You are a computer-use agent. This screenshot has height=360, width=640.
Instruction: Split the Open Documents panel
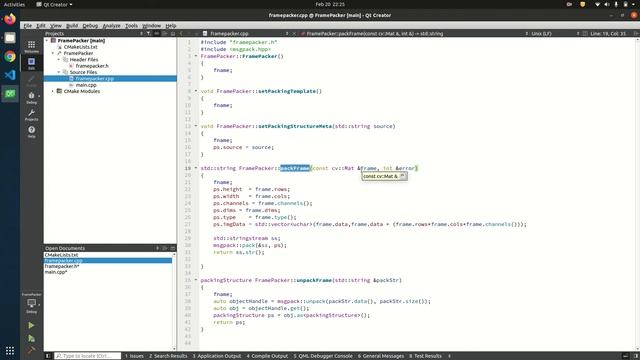(165, 248)
